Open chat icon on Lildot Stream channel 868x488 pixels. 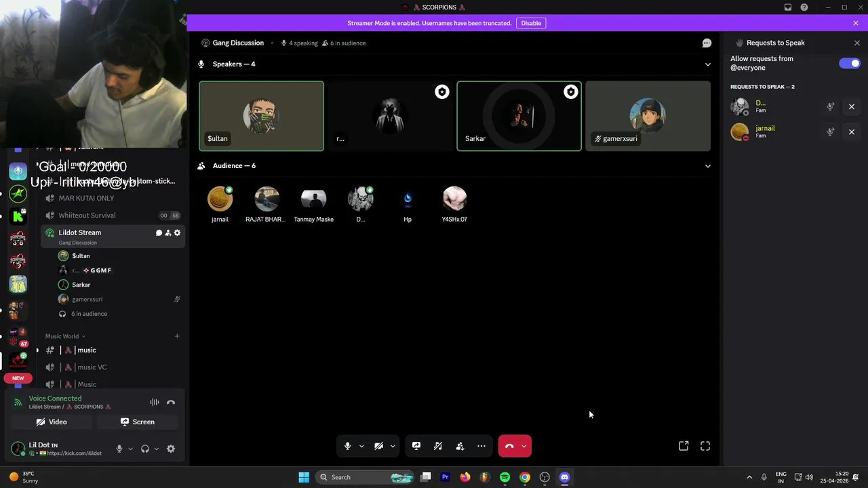[x=159, y=232]
